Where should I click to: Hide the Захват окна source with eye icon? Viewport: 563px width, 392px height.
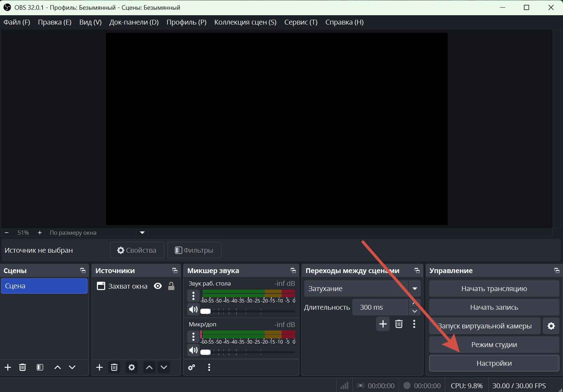click(x=158, y=286)
